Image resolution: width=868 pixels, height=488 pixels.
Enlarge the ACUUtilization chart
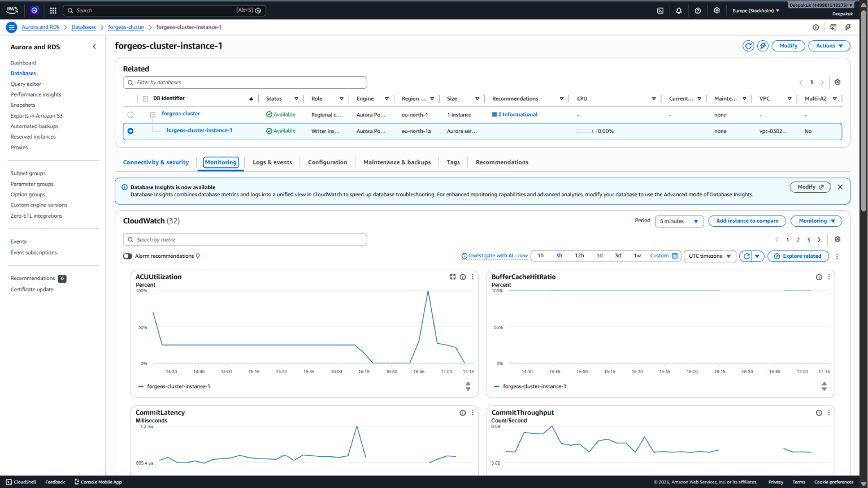tap(453, 277)
